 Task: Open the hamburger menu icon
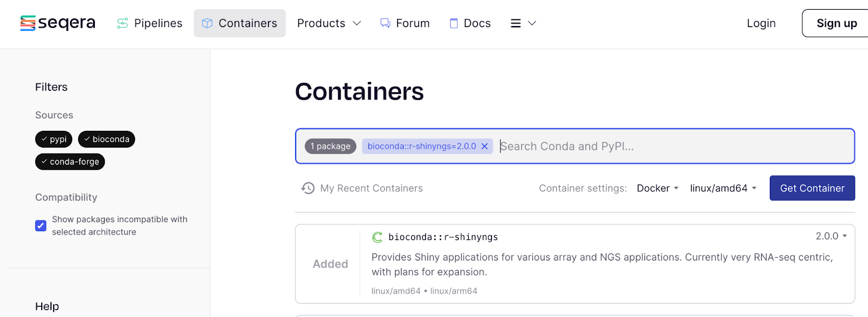click(516, 23)
